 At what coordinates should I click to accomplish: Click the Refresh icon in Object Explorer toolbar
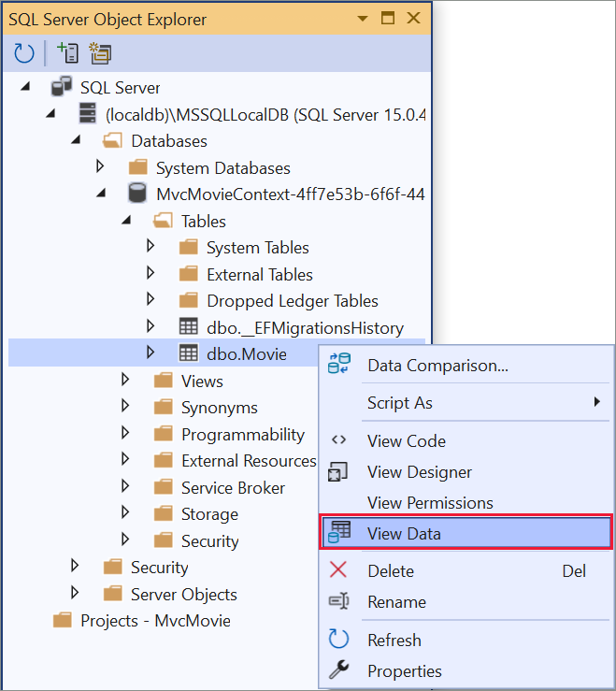click(24, 53)
